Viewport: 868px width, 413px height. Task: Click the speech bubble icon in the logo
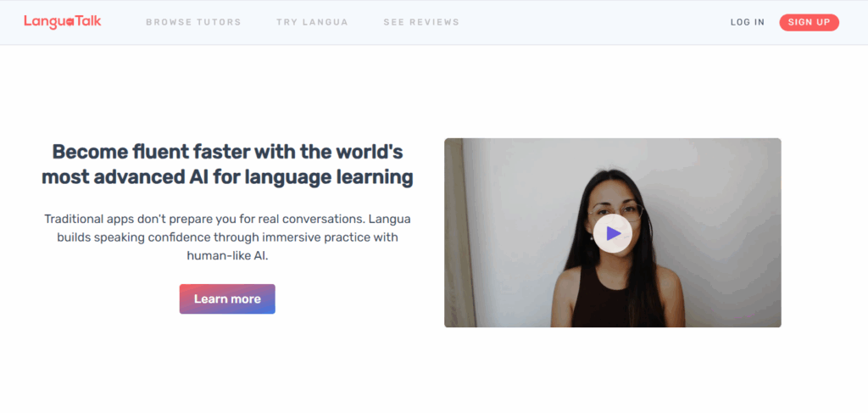tap(70, 23)
